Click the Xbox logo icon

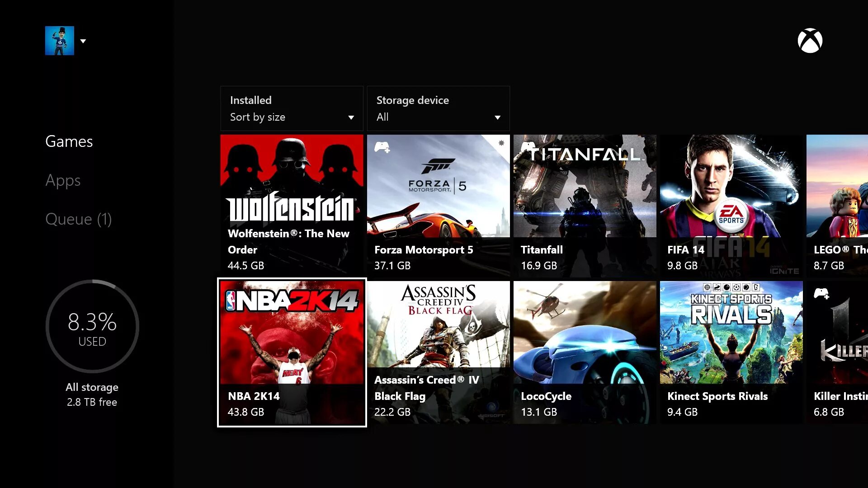tap(810, 41)
